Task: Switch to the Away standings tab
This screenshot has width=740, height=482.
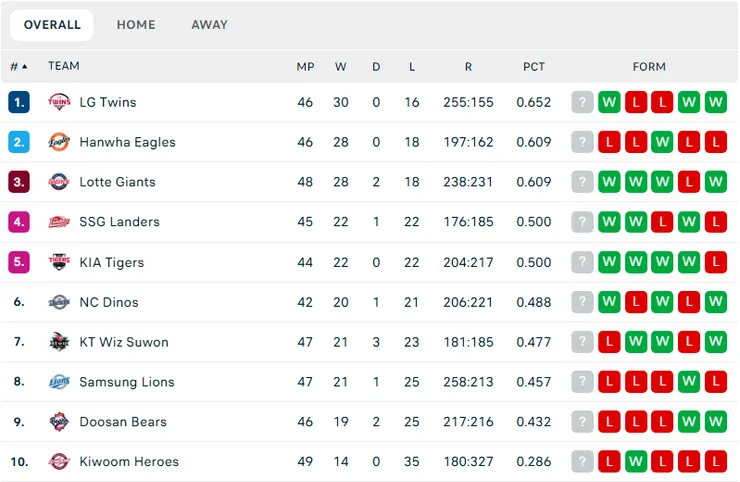Action: (209, 25)
